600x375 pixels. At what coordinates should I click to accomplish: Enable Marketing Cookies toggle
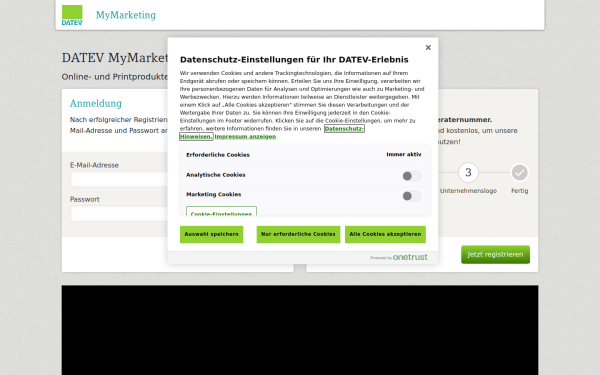click(x=411, y=196)
